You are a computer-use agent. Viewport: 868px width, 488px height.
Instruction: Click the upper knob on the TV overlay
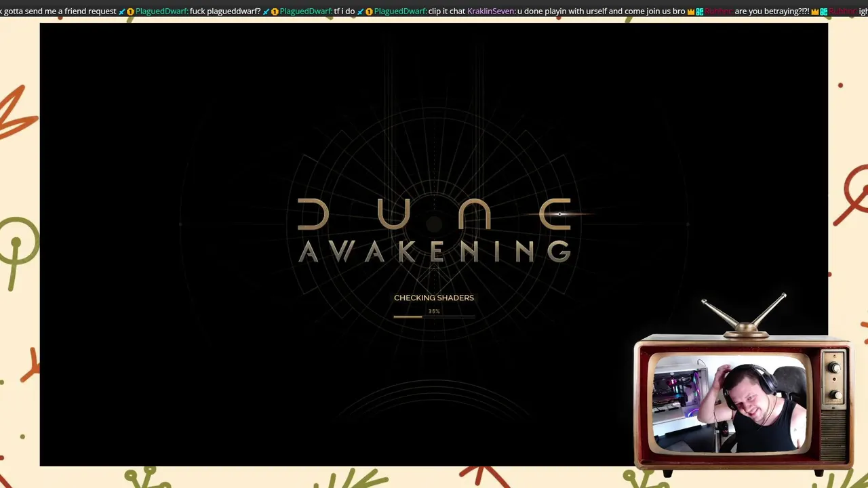tap(835, 368)
